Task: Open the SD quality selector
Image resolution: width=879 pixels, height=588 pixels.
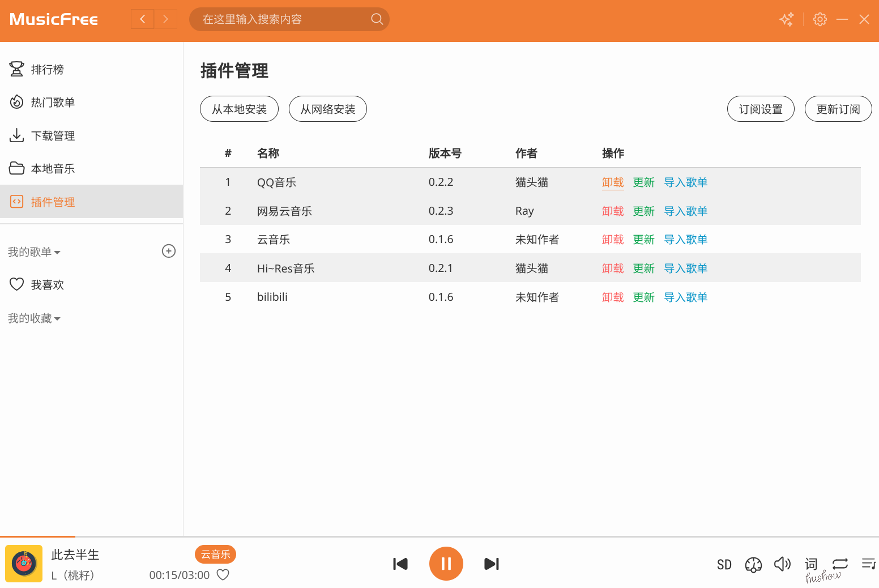Action: [724, 564]
